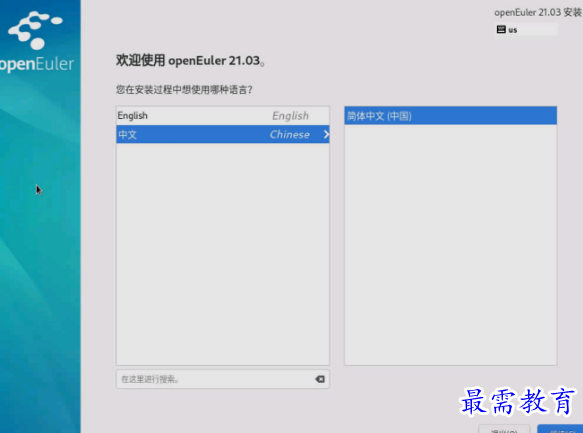Click the 退出 quit button

(504, 430)
